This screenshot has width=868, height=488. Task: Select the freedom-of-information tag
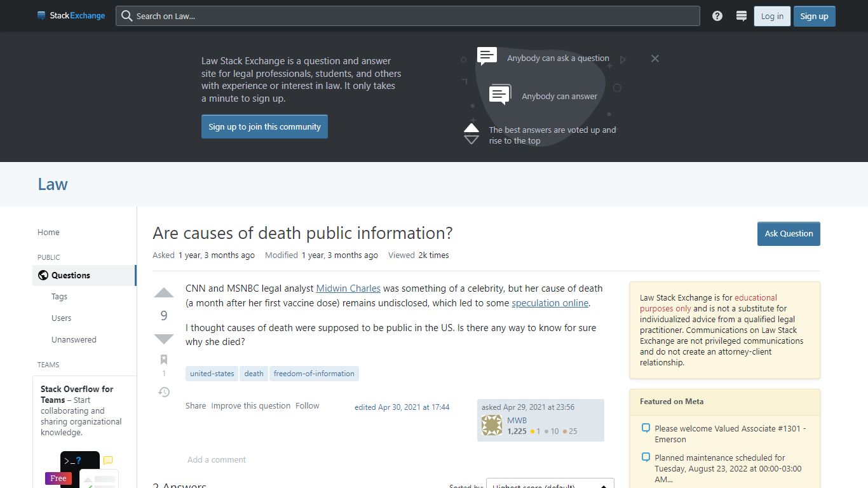[314, 374]
